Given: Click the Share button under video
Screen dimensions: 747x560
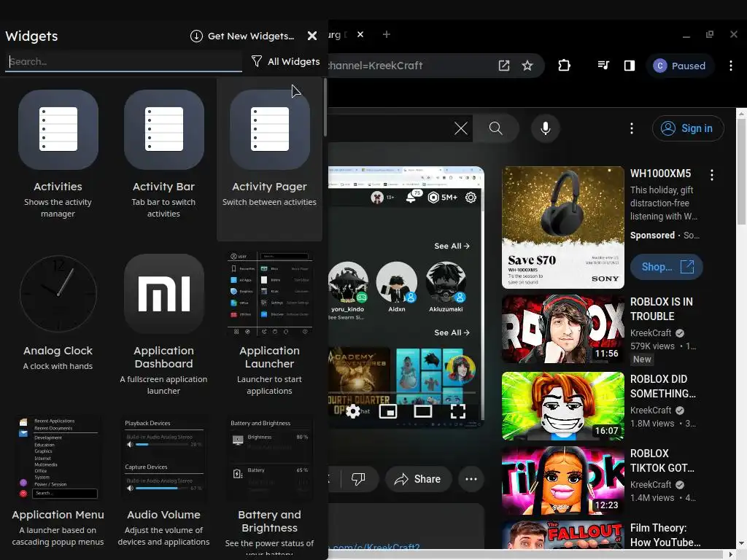Looking at the screenshot, I should pyautogui.click(x=418, y=478).
